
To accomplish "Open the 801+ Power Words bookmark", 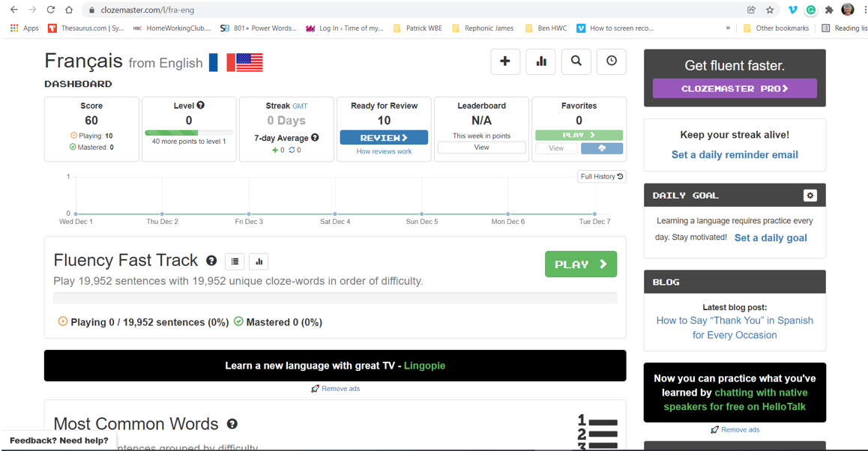I will coord(259,28).
